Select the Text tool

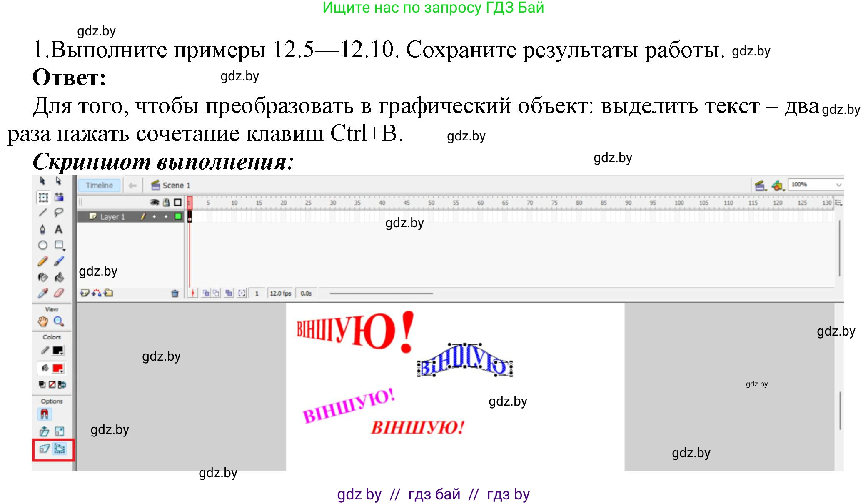pyautogui.click(x=59, y=230)
